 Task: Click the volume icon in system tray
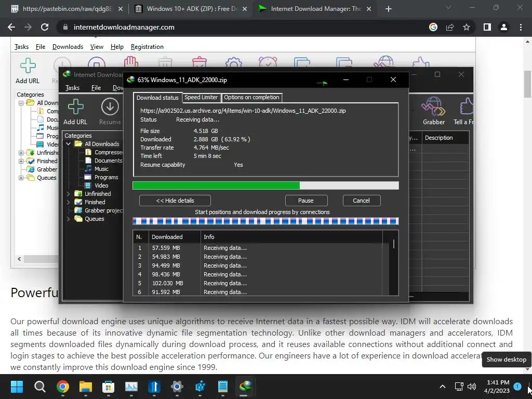point(472,387)
